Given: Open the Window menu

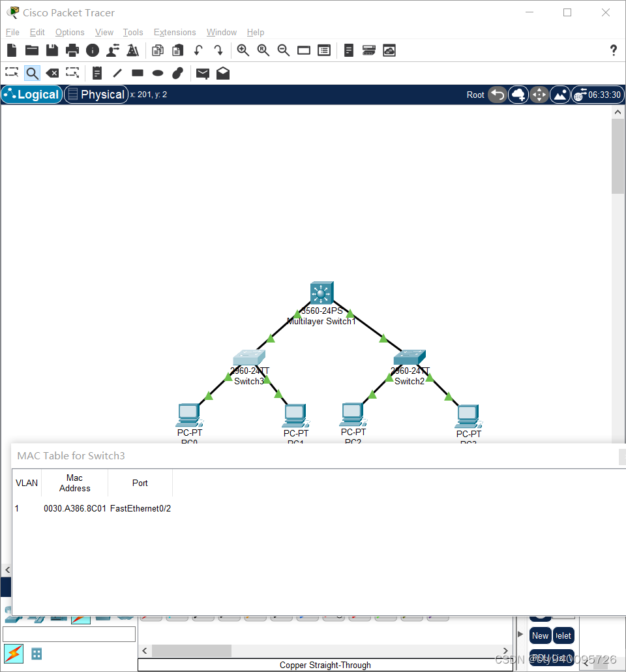Looking at the screenshot, I should [x=222, y=32].
